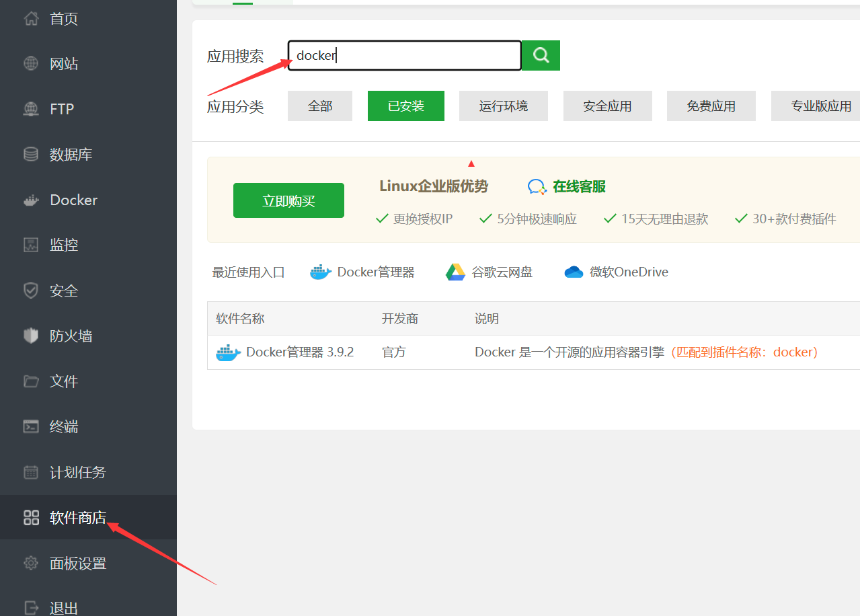The image size is (860, 616).
Task: Click the 立即购买 button
Action: [288, 201]
